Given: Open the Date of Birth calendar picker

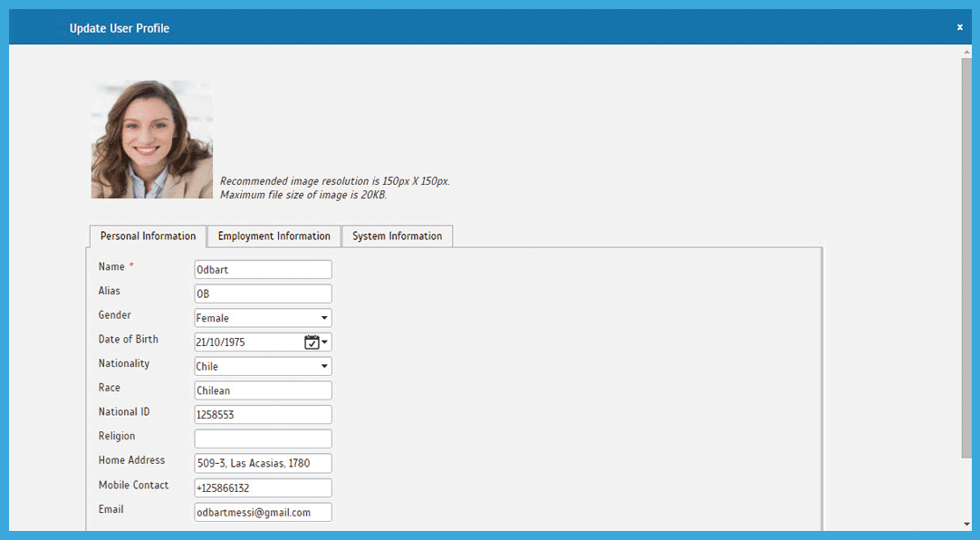Looking at the screenshot, I should coord(312,342).
